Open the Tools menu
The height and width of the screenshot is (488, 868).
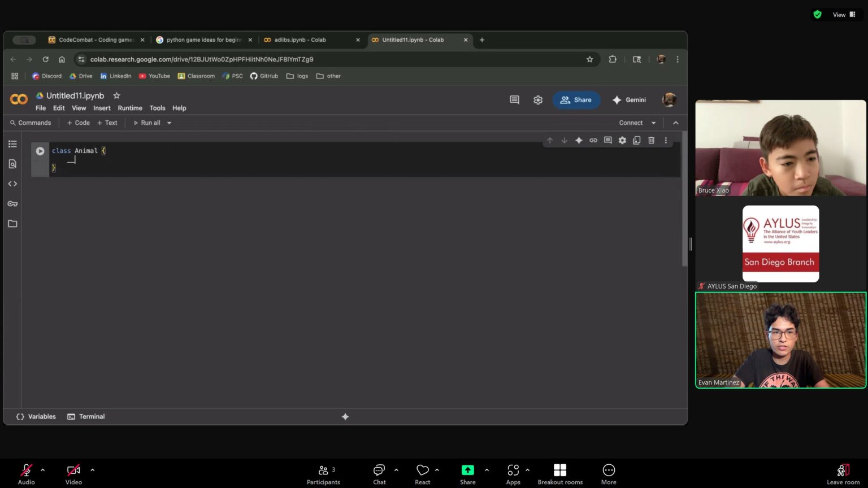point(157,108)
